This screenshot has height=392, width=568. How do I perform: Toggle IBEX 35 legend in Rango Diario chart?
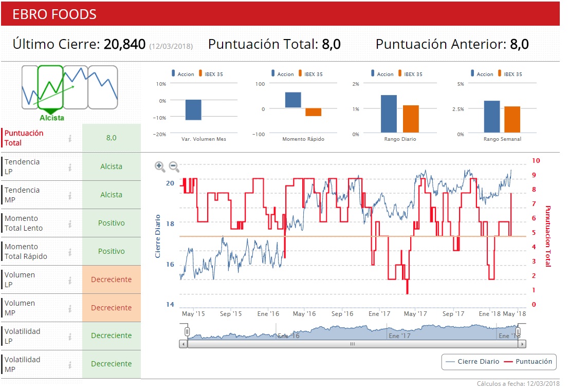click(x=410, y=74)
